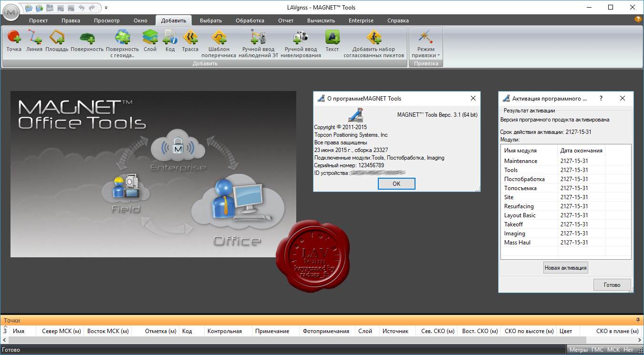Open the Обработка ribbon tab
The height and width of the screenshot is (355, 644).
point(250,20)
